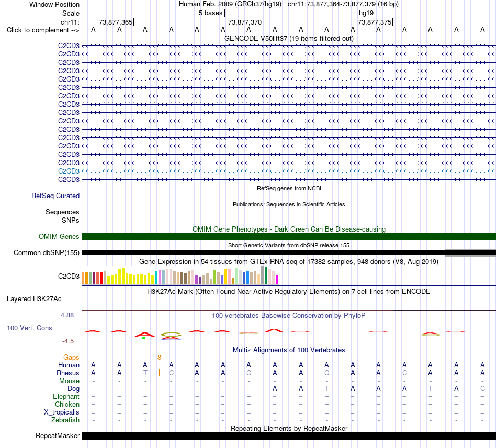Click the 'SNPs' publications label
This screenshot has height=448, width=497.
point(71,221)
